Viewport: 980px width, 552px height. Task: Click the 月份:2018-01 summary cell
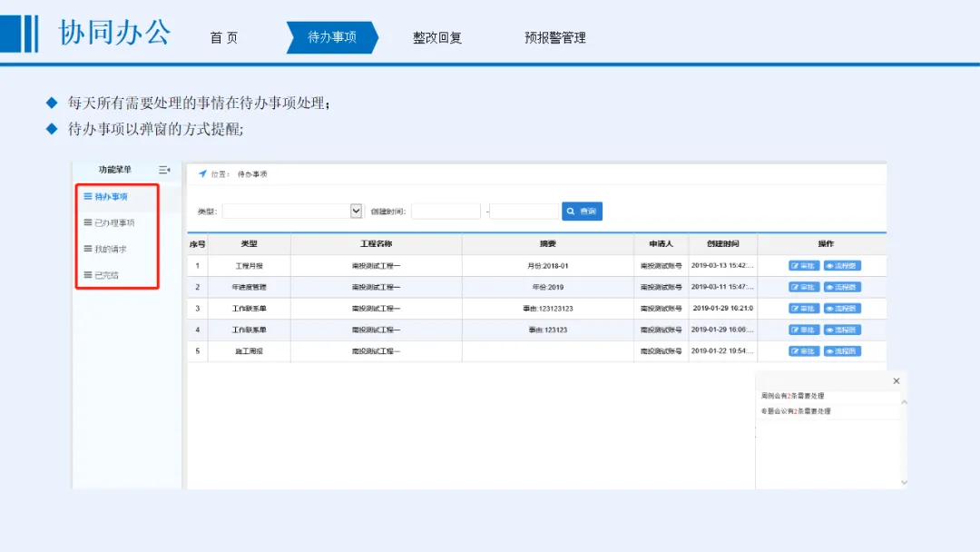(547, 266)
